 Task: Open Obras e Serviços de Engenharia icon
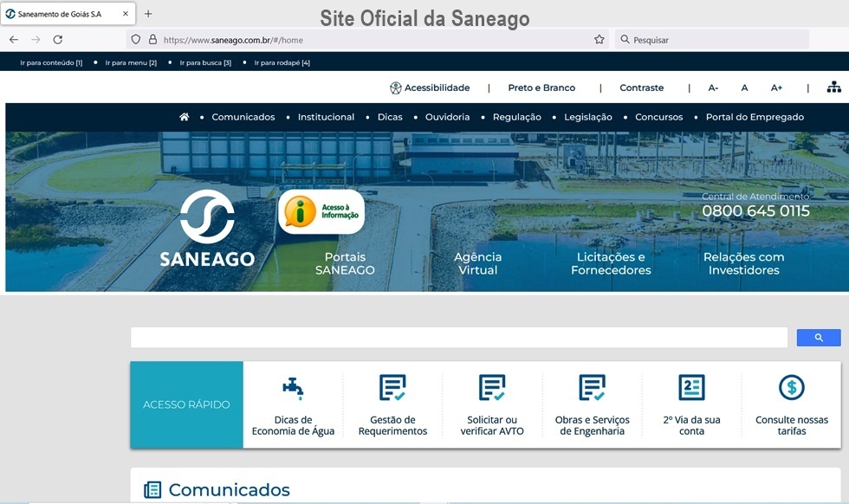[592, 388]
